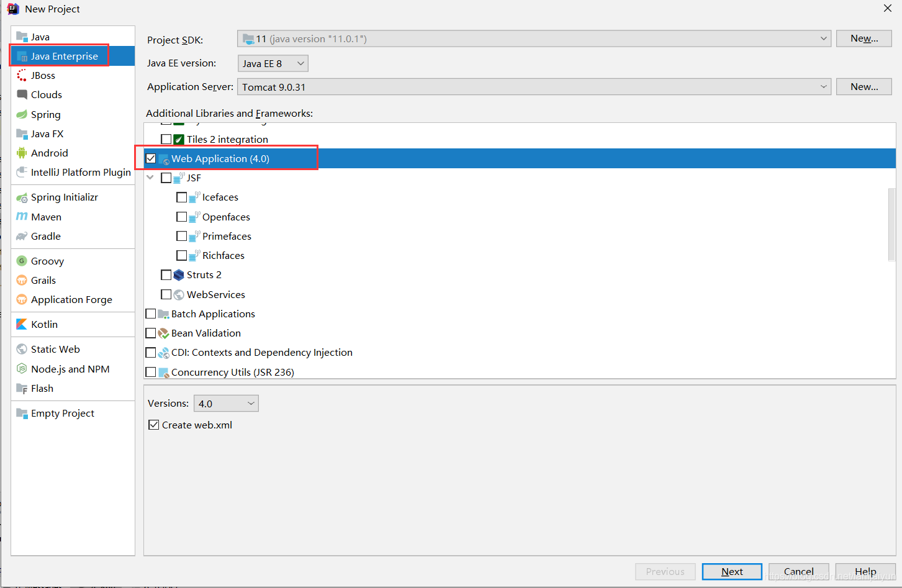Screen dimensions: 902x588
Task: Select the Kotlin logo icon
Action: click(x=22, y=324)
